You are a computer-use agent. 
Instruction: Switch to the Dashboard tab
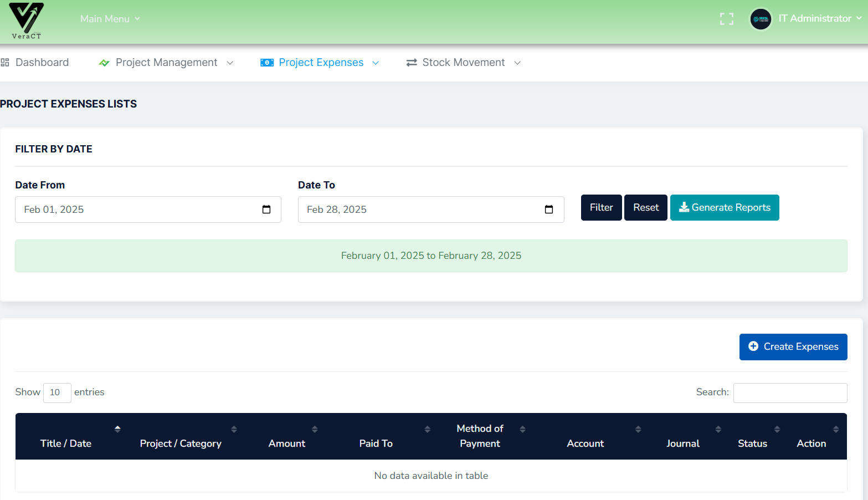pyautogui.click(x=42, y=62)
